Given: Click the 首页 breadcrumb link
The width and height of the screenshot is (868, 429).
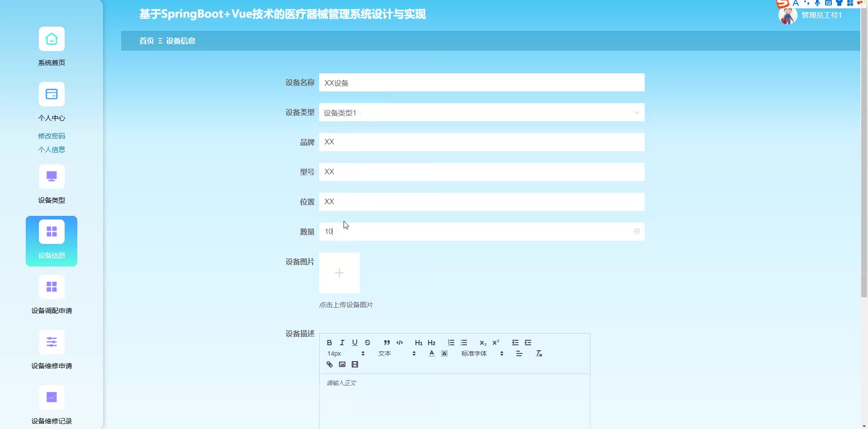Looking at the screenshot, I should 146,41.
